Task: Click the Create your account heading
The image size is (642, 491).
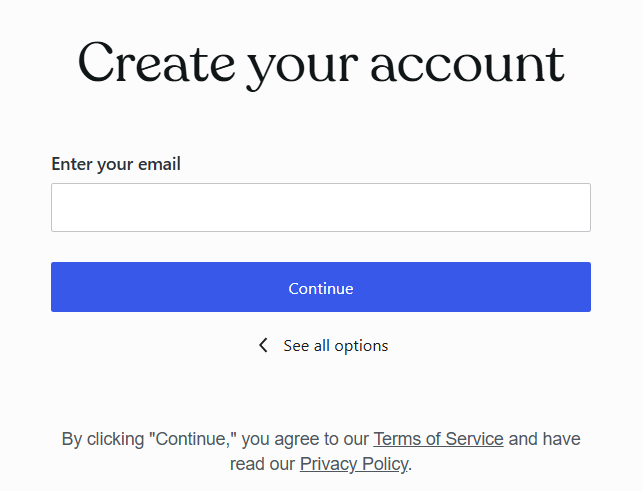Action: click(321, 65)
